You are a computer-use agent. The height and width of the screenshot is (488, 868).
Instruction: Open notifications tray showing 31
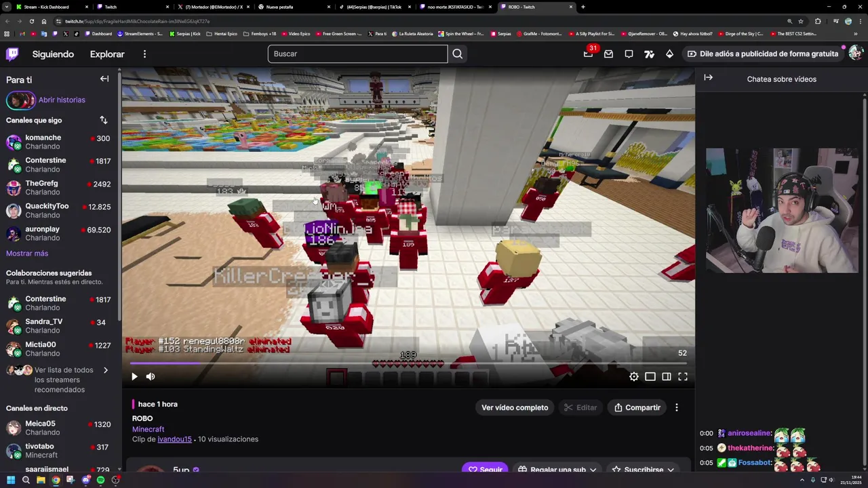pyautogui.click(x=589, y=54)
